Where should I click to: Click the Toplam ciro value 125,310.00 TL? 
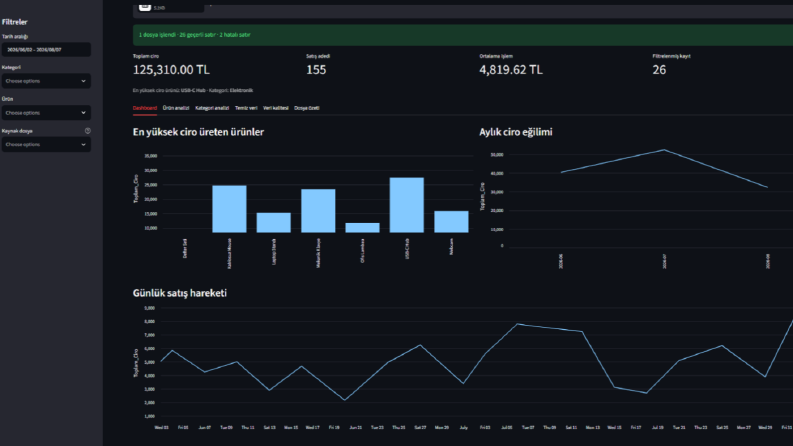coord(171,70)
